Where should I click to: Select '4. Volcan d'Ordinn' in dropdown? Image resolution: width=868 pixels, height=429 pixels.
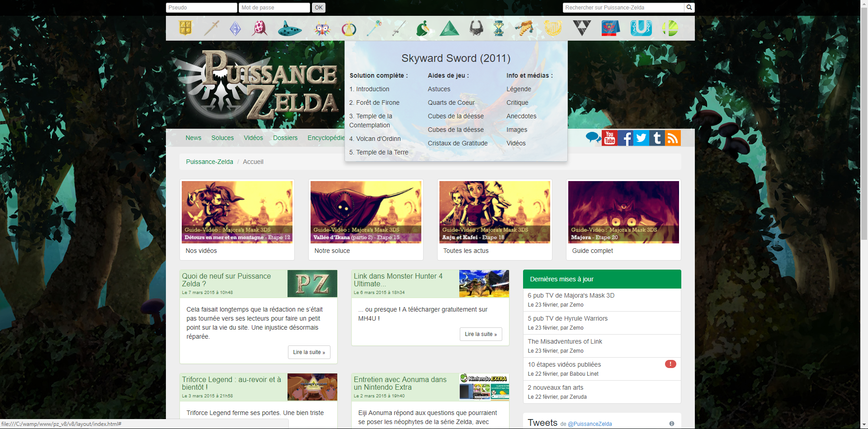coord(375,139)
